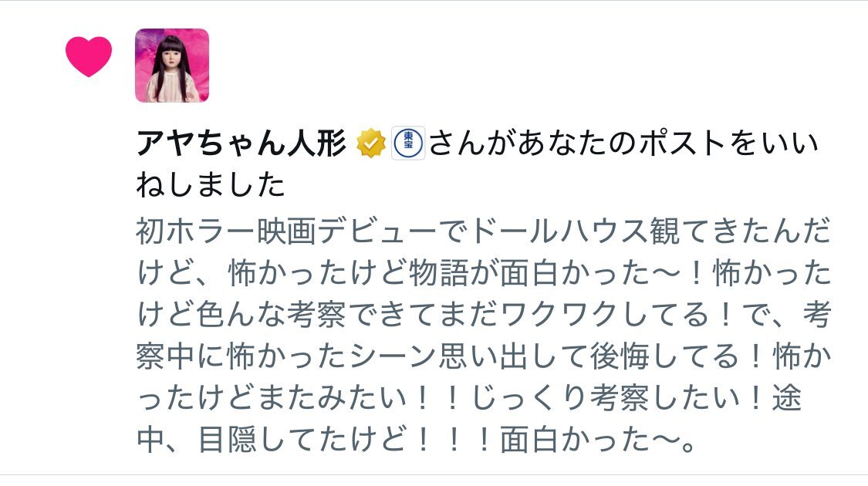This screenshot has height=486, width=868.
Task: Click the pink heart like icon
Action: tap(89, 56)
